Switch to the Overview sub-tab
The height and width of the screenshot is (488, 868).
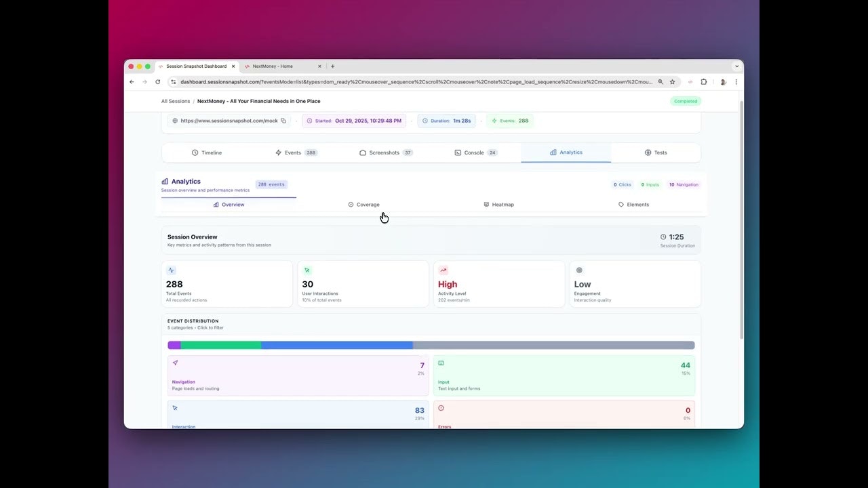(229, 205)
